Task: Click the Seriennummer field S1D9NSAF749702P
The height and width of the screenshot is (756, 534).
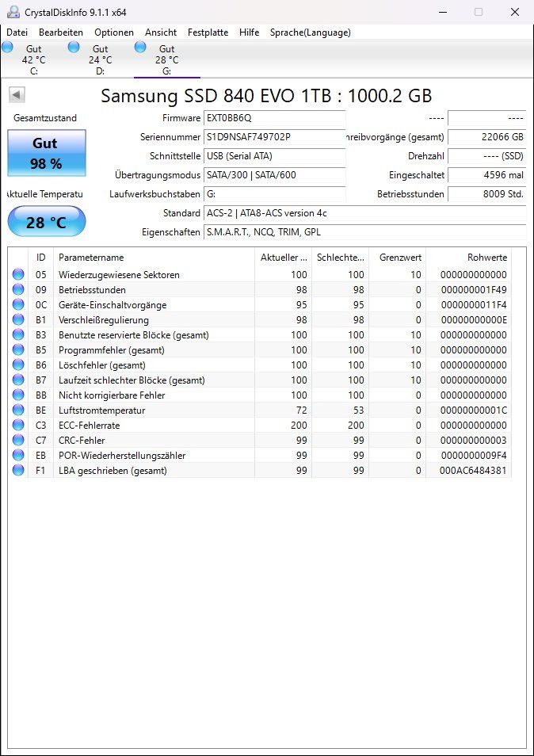Action: tap(275, 137)
